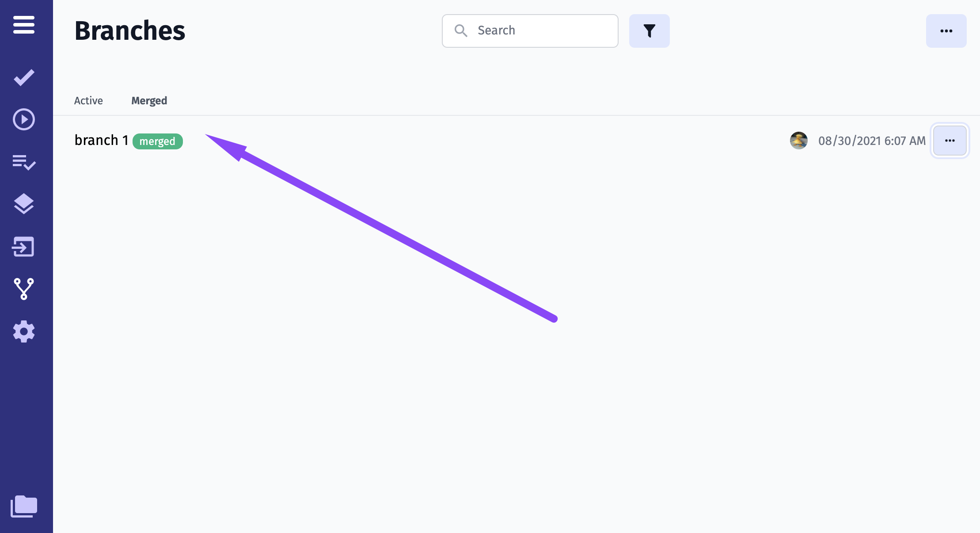Open the Tests checkmark sidebar icon
Viewport: 980px width, 533px height.
coord(24,77)
